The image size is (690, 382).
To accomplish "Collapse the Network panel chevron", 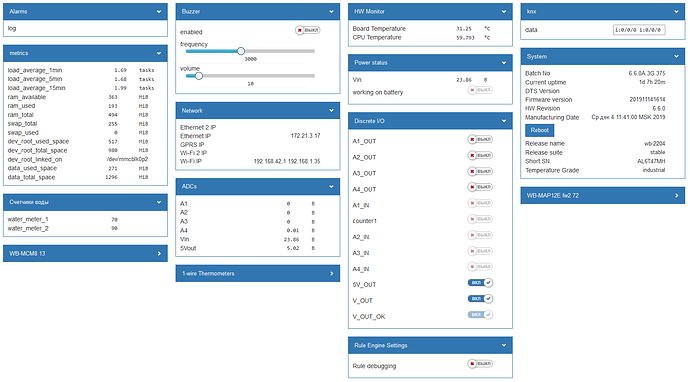I will click(331, 110).
